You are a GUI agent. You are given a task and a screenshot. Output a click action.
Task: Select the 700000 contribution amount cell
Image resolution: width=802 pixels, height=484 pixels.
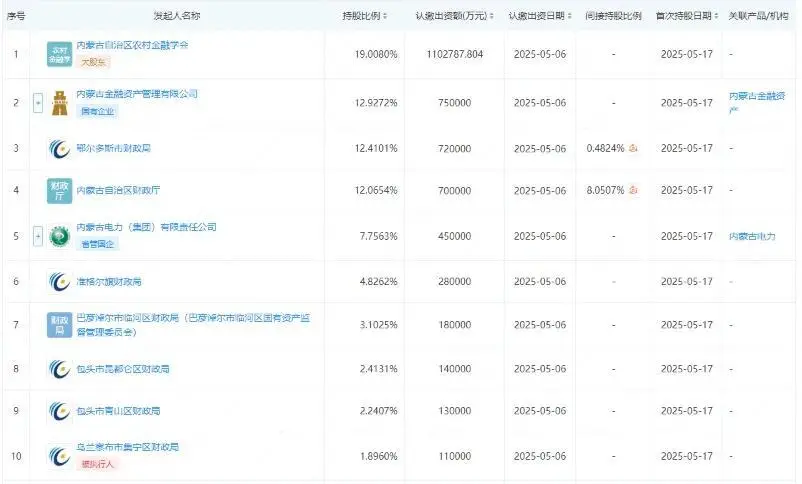[455, 190]
